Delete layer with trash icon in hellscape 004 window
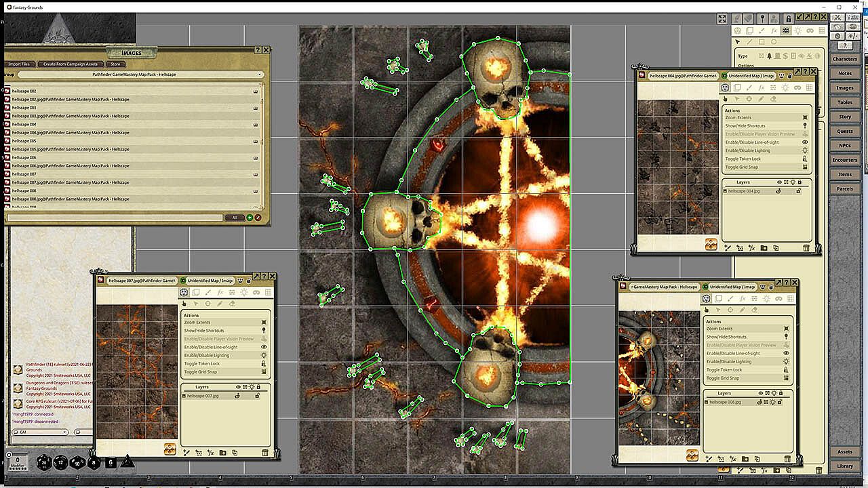 (806, 248)
